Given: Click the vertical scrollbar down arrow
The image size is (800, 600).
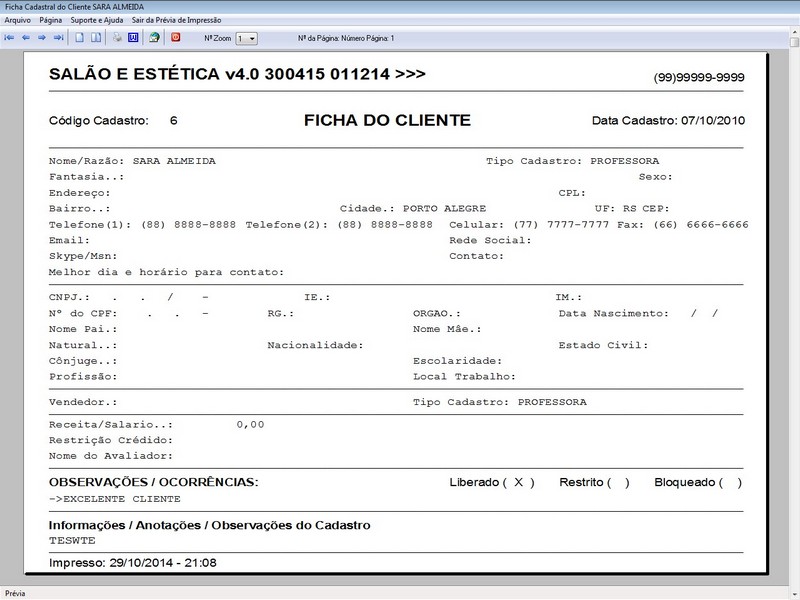Looking at the screenshot, I should point(793,578).
